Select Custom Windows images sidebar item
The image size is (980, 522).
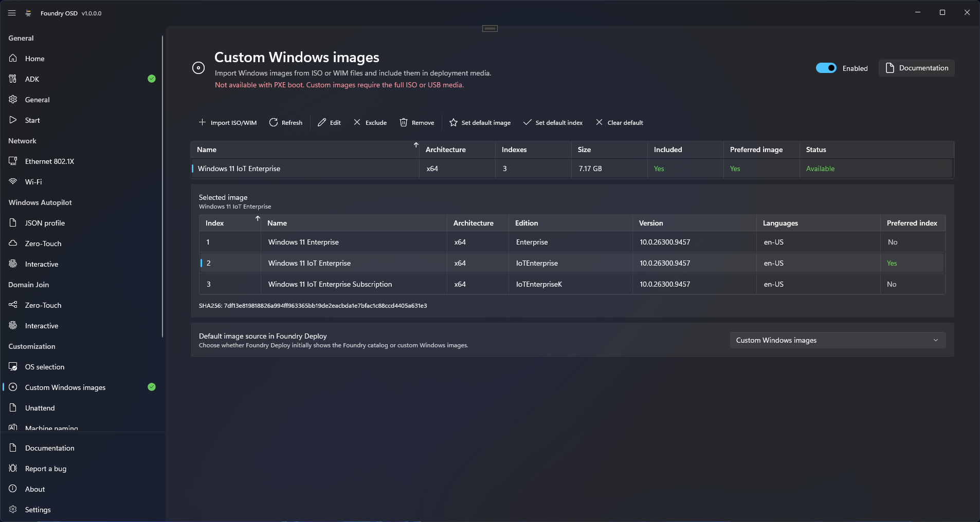pos(82,387)
